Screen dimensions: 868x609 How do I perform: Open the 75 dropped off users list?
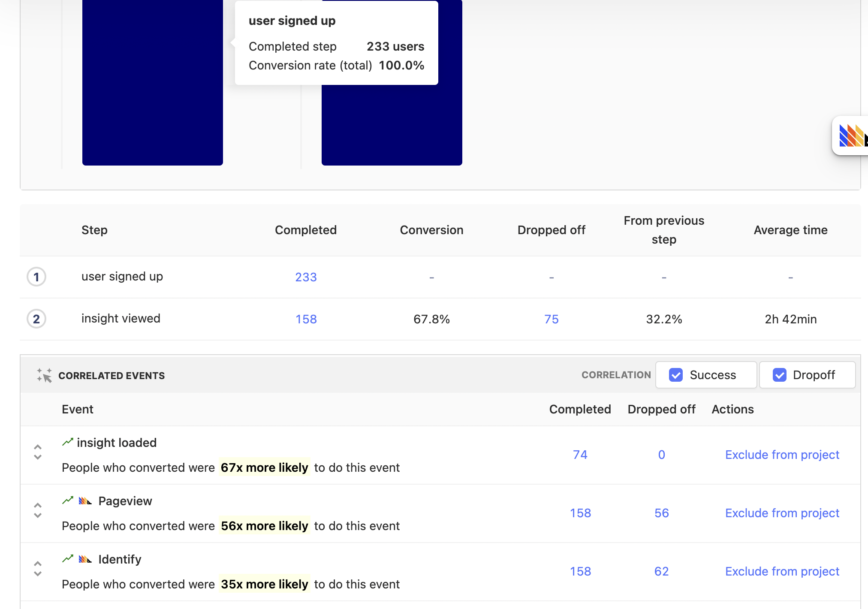[x=551, y=319]
